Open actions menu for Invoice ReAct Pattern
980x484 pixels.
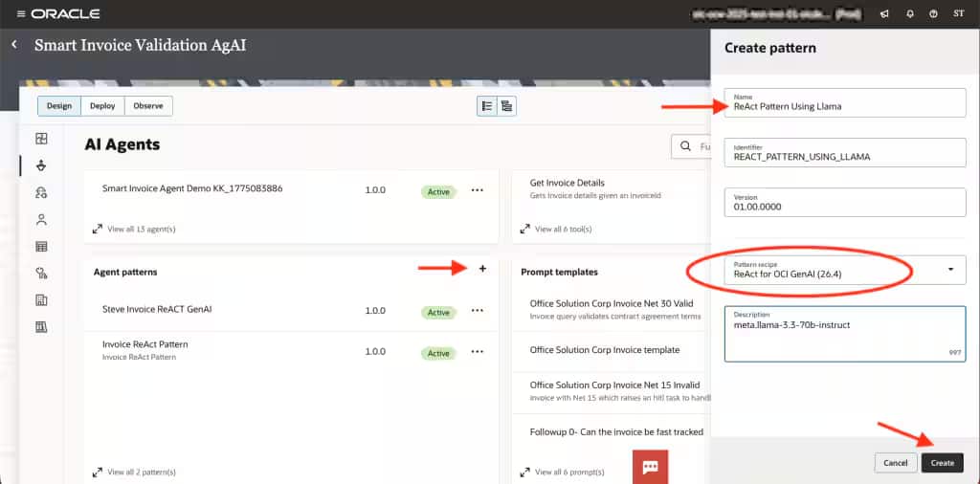click(x=478, y=352)
